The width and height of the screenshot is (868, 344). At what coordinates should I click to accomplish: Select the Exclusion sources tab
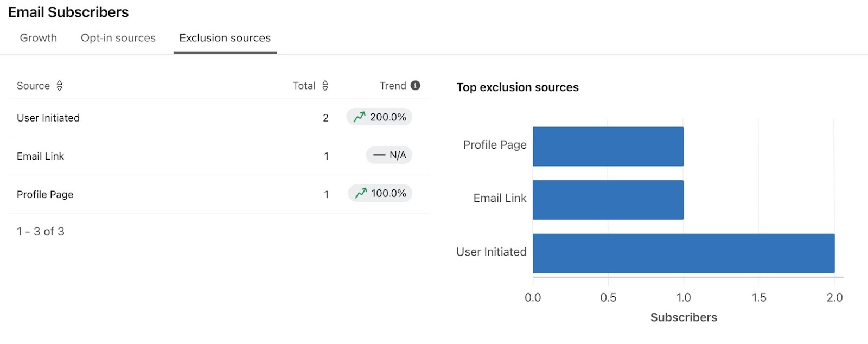225,38
